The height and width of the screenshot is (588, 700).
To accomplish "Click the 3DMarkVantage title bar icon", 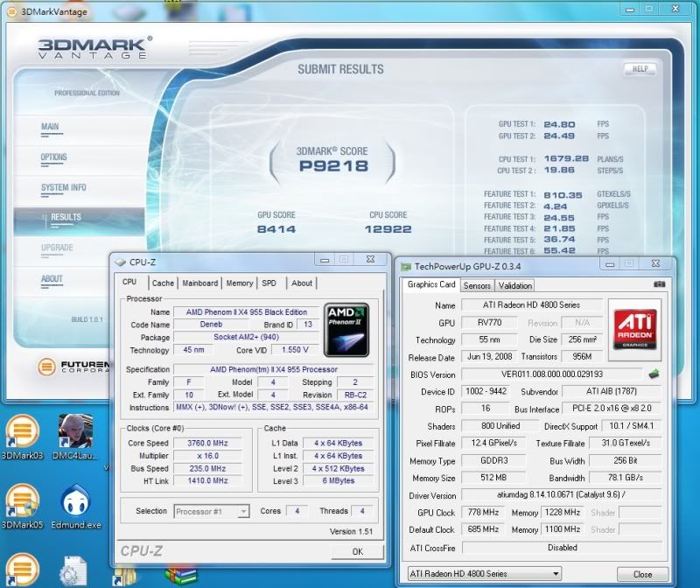I will coord(12,11).
